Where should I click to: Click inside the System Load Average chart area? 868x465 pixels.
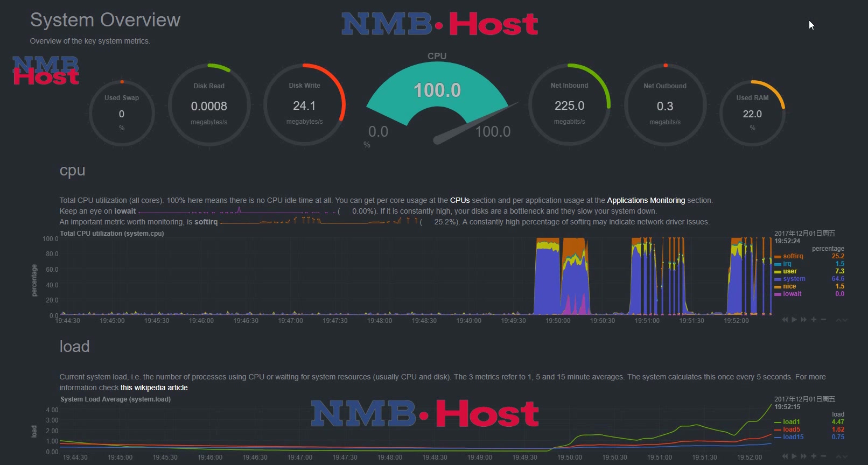point(415,428)
